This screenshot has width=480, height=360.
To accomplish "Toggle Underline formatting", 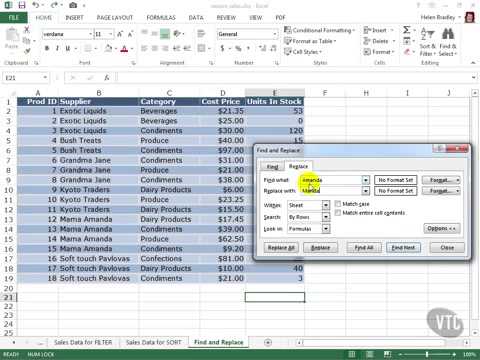I will pyautogui.click(x=68, y=49).
